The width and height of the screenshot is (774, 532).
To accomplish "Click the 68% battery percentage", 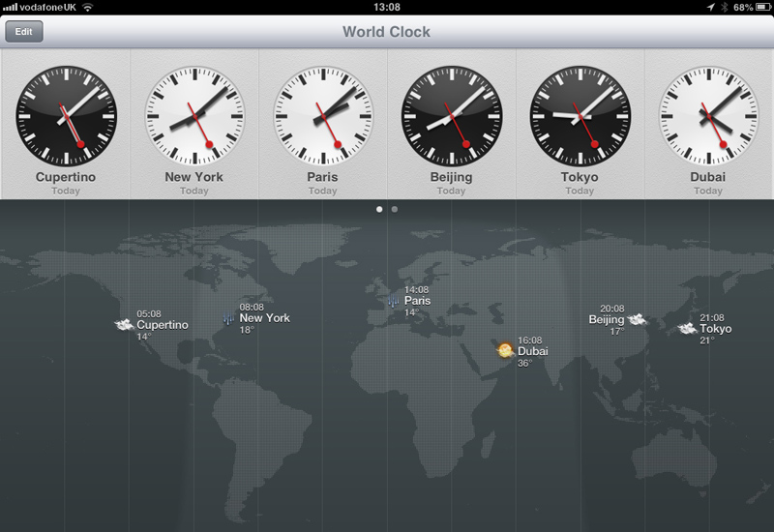I will point(743,8).
